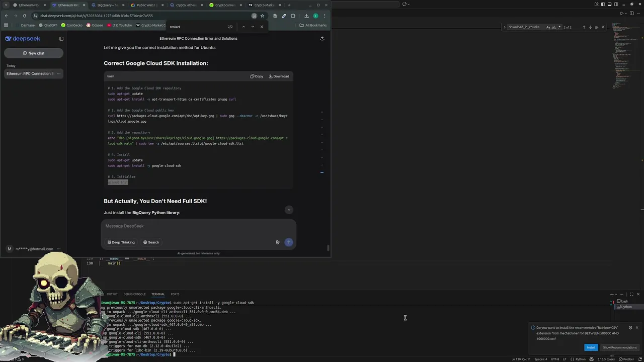Switch to the Crypto Market browser tab
Image resolution: width=644 pixels, height=362 pixels.
click(x=264, y=5)
